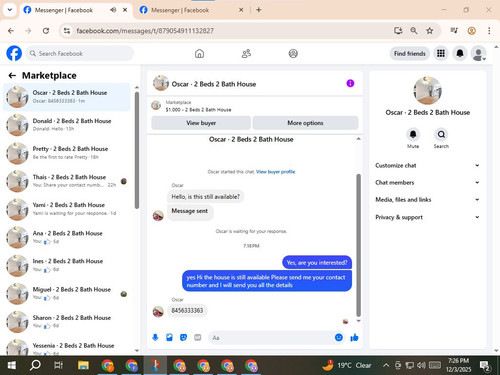This screenshot has height=375, width=500.
Task: Send a voice clip with microphone icon
Action: click(x=155, y=338)
